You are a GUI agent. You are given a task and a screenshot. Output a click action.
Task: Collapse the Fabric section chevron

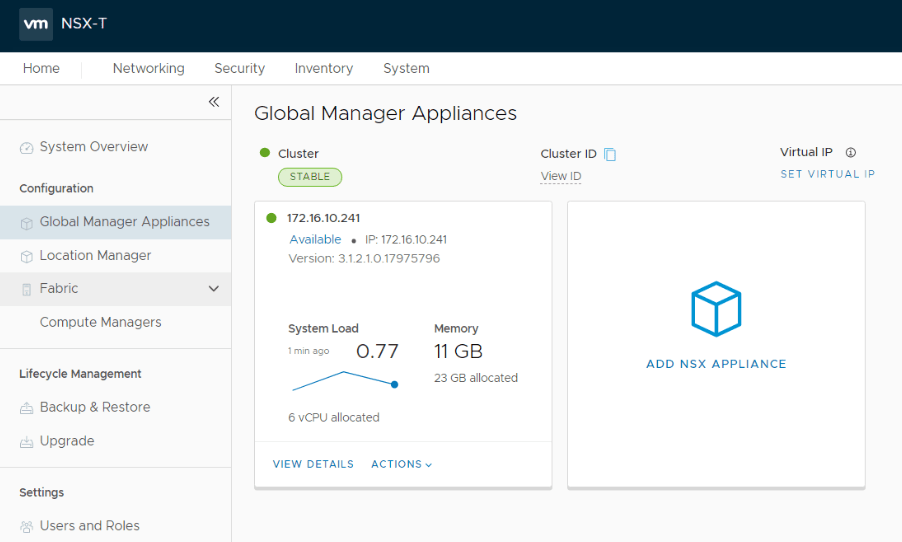(x=213, y=289)
